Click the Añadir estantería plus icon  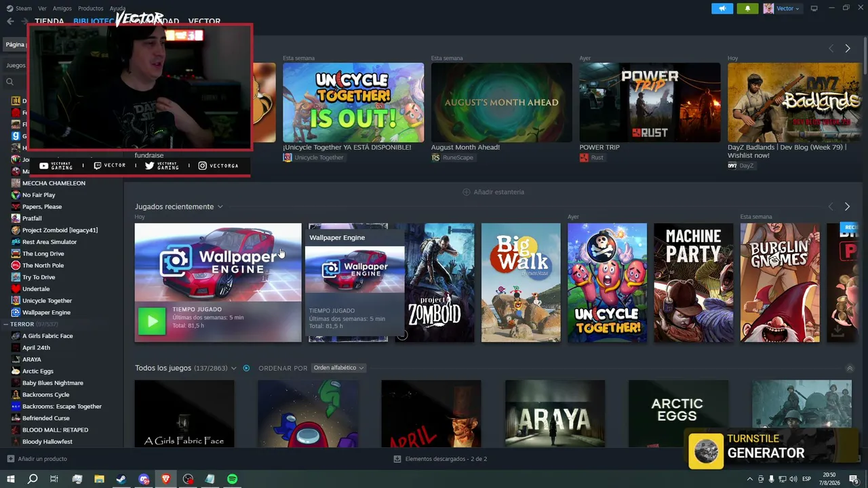coord(466,192)
